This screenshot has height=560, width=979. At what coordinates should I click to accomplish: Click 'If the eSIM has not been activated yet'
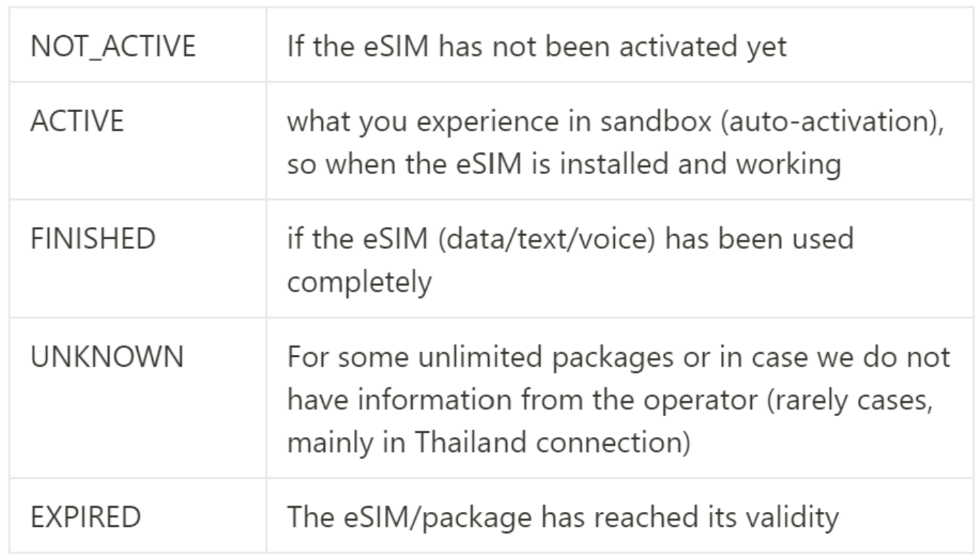536,47
